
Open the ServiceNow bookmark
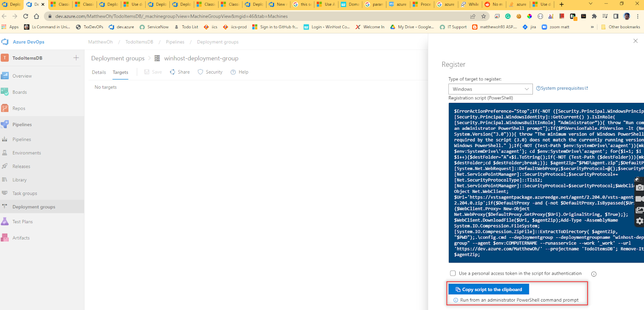point(154,27)
